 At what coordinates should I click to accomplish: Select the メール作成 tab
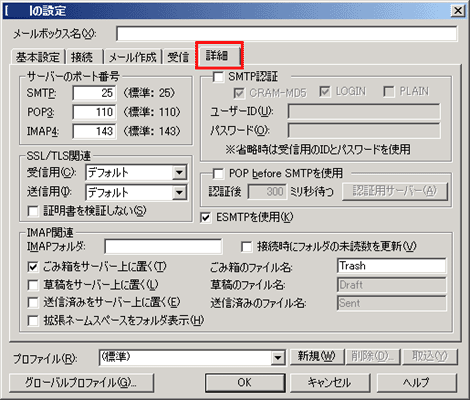(x=133, y=57)
